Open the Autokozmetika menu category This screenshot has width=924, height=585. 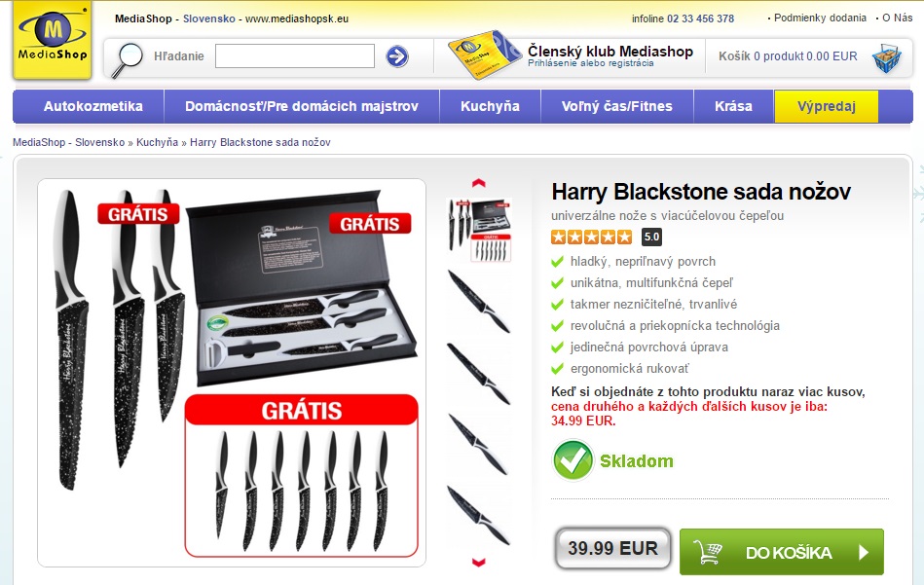pos(93,107)
